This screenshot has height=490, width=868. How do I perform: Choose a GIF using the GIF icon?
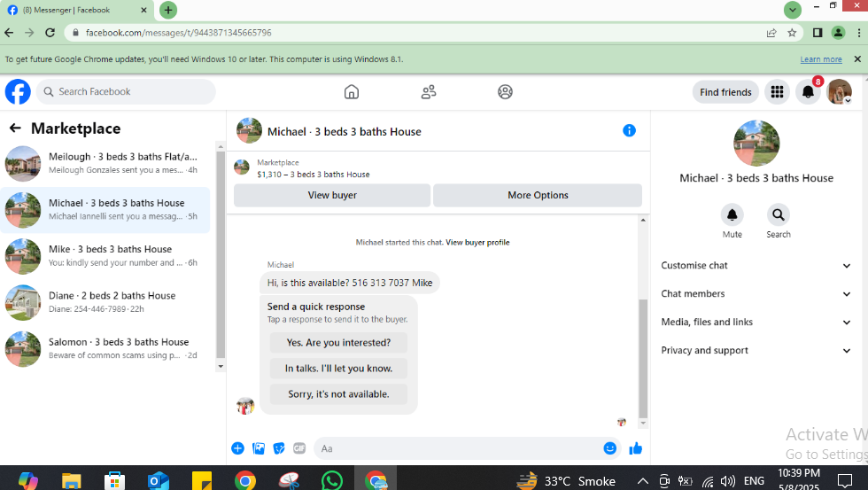pyautogui.click(x=299, y=448)
